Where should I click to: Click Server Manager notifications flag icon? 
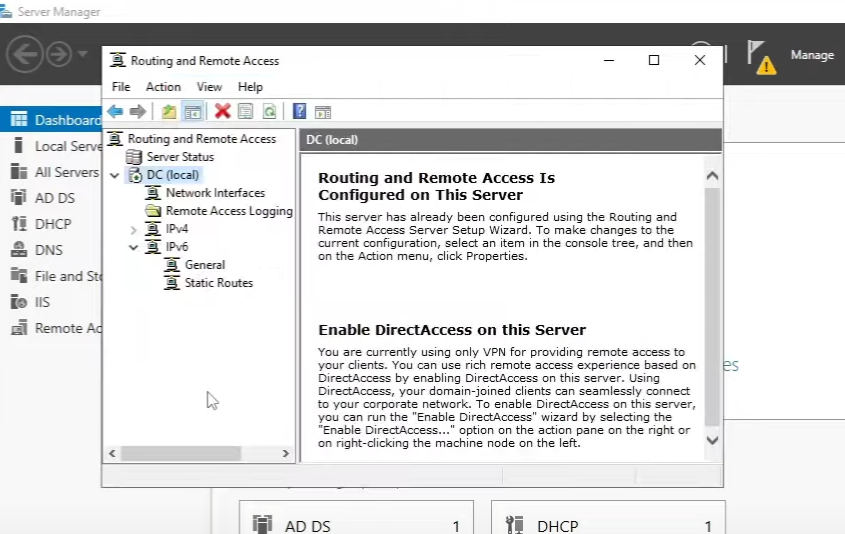(761, 57)
